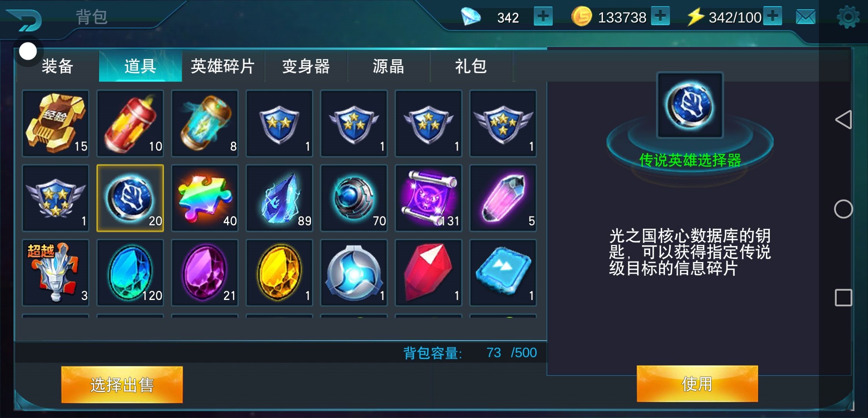Open the 礼包 tab
This screenshot has height=418, width=868.
tap(471, 66)
